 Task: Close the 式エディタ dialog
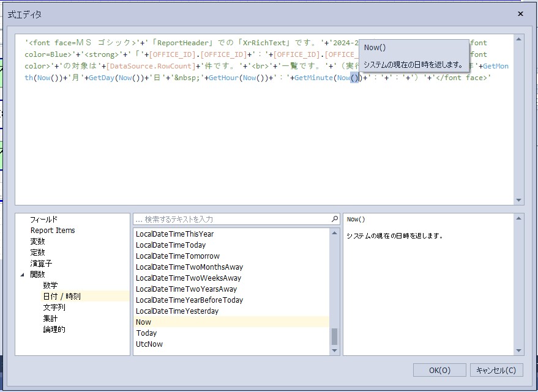pos(520,13)
